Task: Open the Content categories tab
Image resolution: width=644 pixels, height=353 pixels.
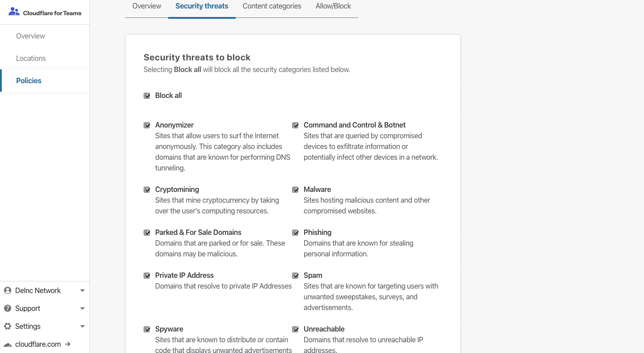Action: 272,6
